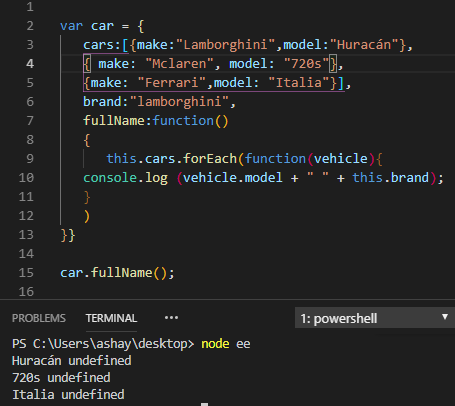Click 'forEach' method on line 9

point(210,159)
